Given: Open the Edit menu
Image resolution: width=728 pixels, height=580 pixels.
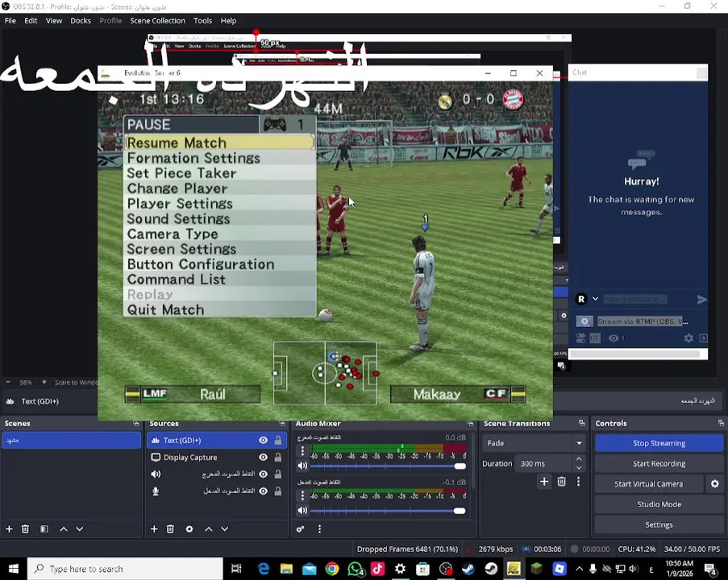Looking at the screenshot, I should coord(31,20).
